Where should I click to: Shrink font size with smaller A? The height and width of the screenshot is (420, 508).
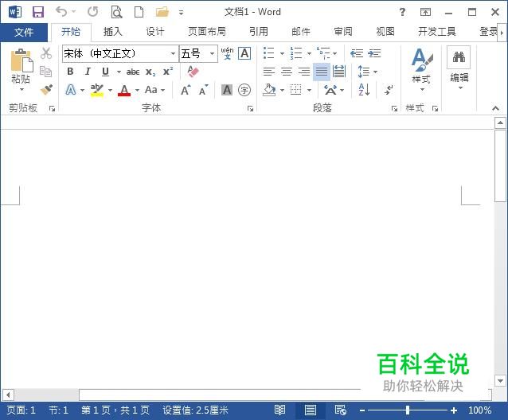(x=204, y=90)
